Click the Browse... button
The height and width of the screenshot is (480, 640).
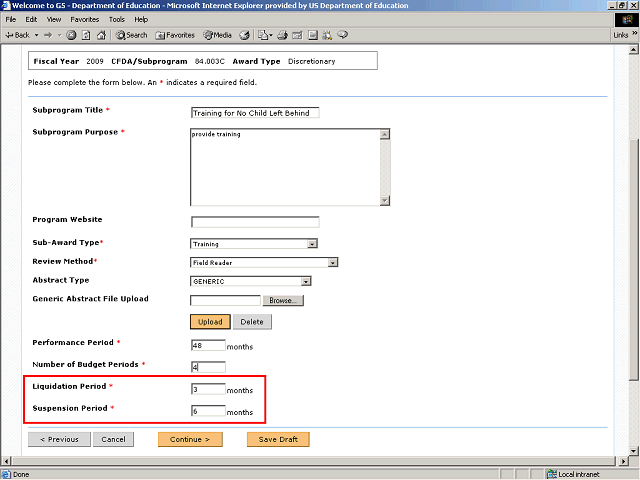click(x=283, y=300)
